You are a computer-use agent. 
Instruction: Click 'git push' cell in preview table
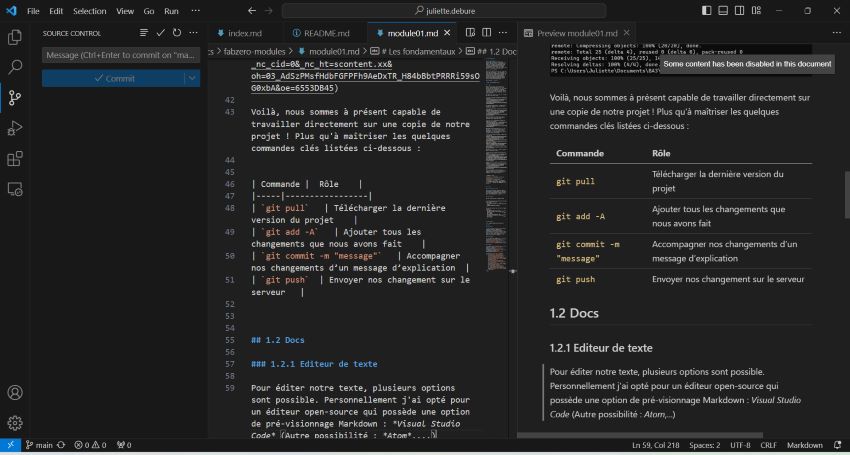coord(575,279)
